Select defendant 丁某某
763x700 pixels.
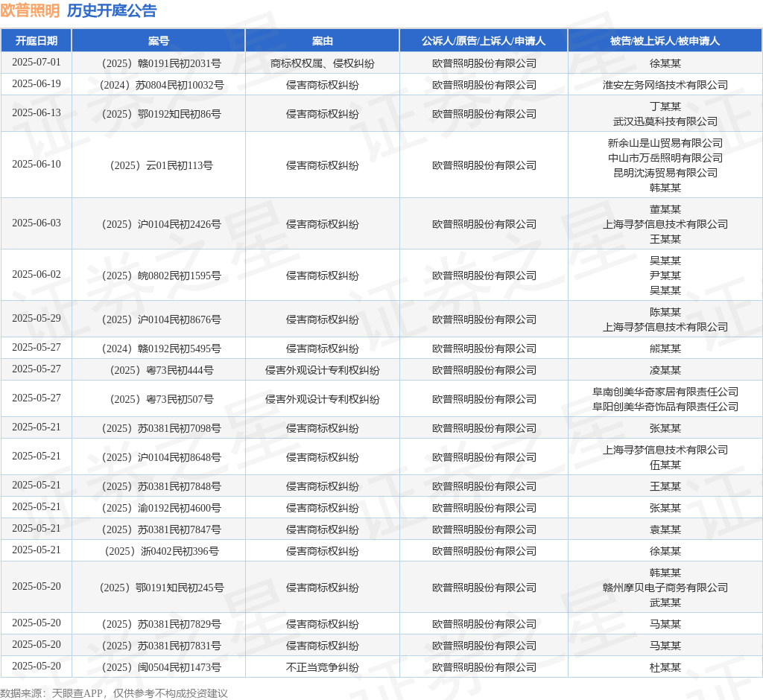(665, 106)
